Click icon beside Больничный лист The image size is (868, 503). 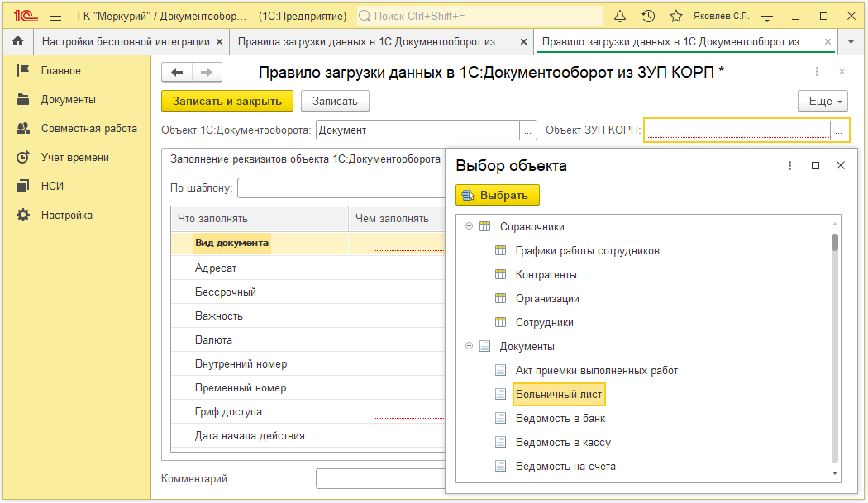click(x=500, y=395)
